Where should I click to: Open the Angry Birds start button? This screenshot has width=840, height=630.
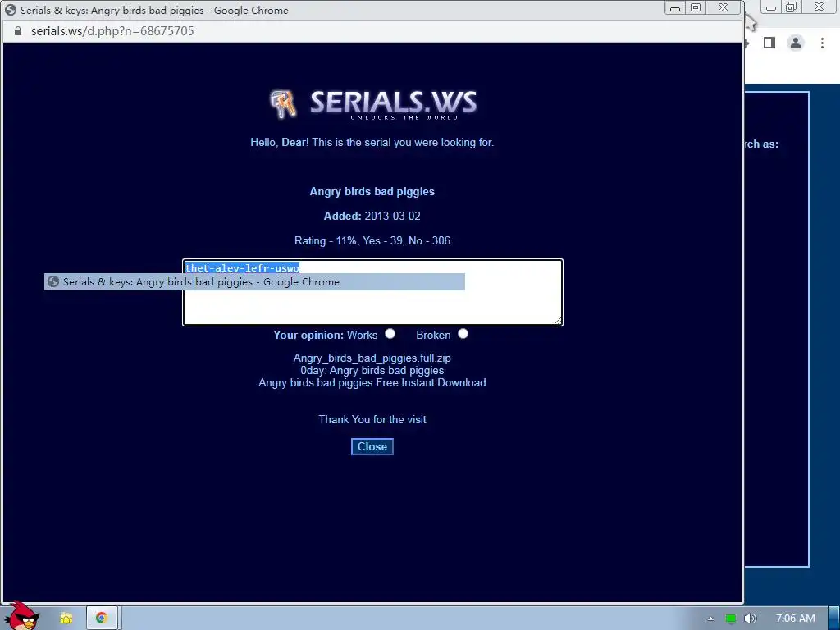coord(21,616)
